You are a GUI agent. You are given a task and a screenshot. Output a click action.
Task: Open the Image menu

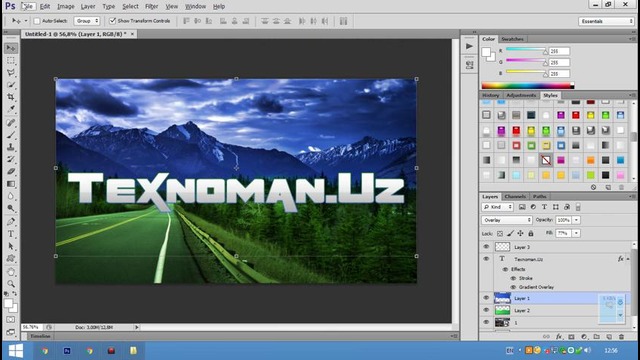click(x=66, y=7)
